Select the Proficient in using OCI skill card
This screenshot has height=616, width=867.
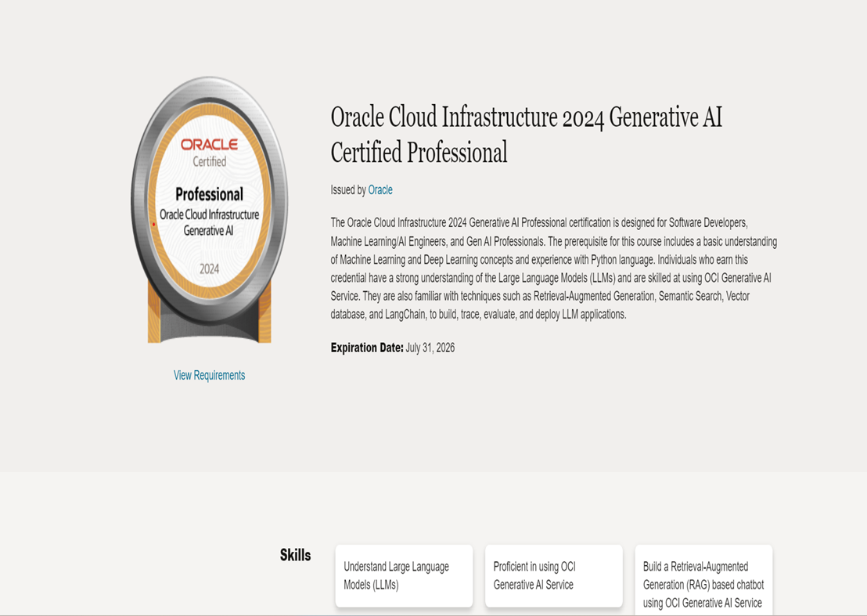point(553,576)
